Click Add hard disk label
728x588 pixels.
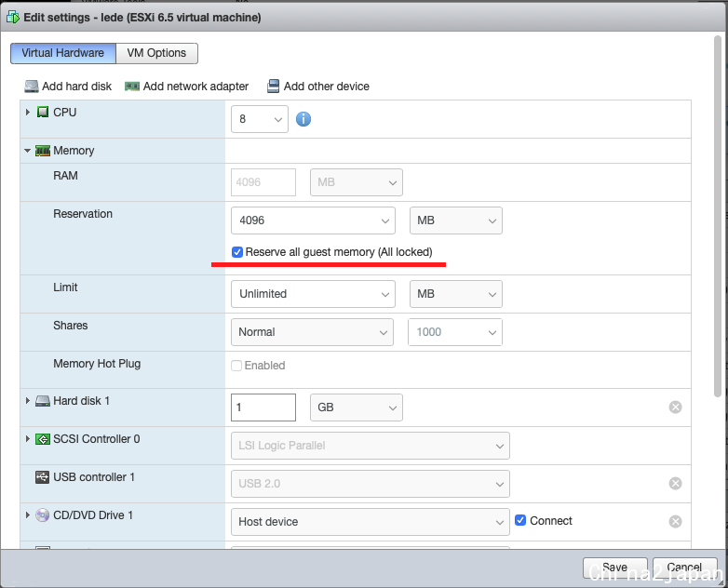pos(76,87)
